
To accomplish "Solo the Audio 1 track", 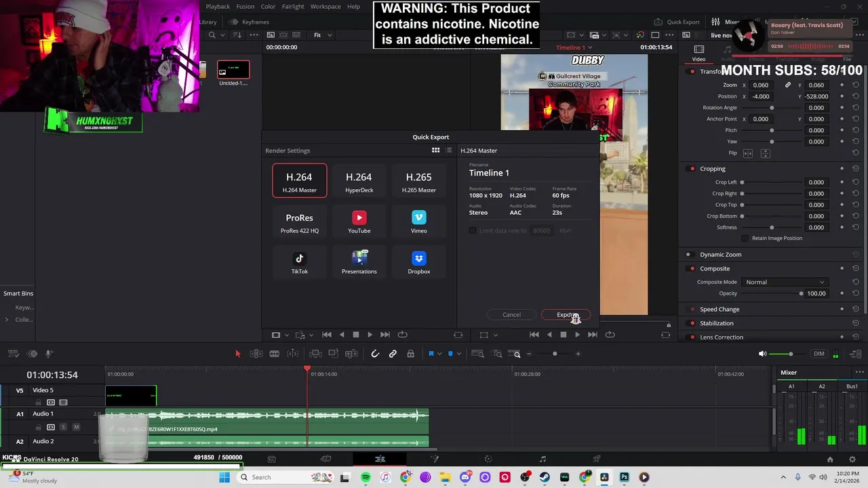I will tap(63, 427).
